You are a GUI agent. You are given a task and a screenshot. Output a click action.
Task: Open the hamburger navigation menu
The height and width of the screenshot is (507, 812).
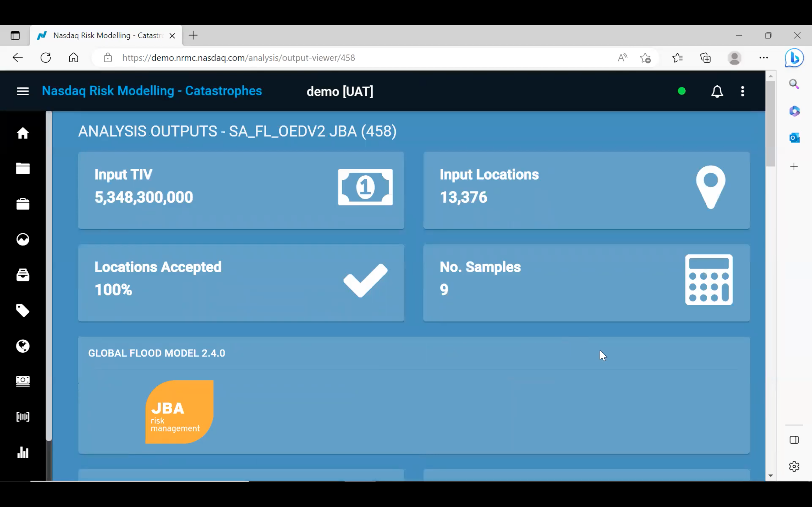pos(23,91)
